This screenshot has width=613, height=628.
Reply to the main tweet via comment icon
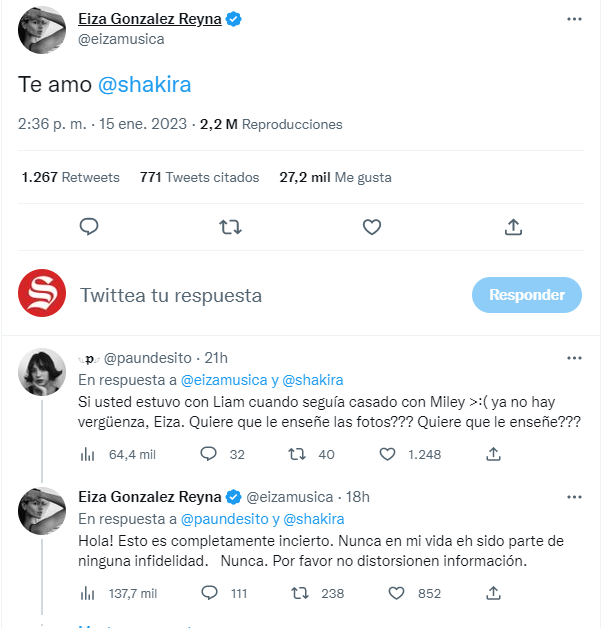88,227
